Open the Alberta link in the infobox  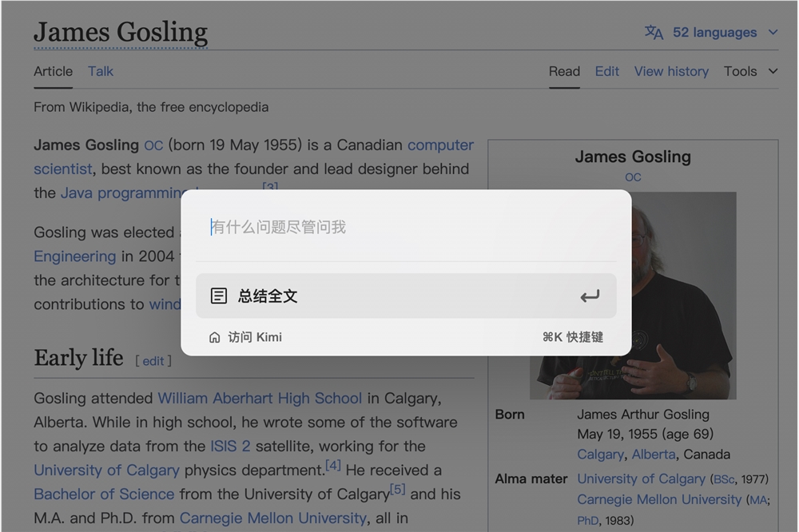(654, 454)
